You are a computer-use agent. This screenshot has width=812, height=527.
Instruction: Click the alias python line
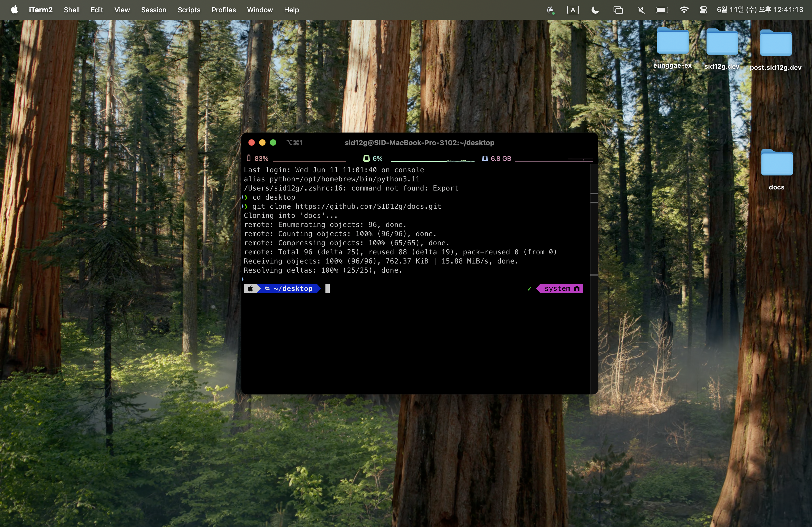click(332, 179)
